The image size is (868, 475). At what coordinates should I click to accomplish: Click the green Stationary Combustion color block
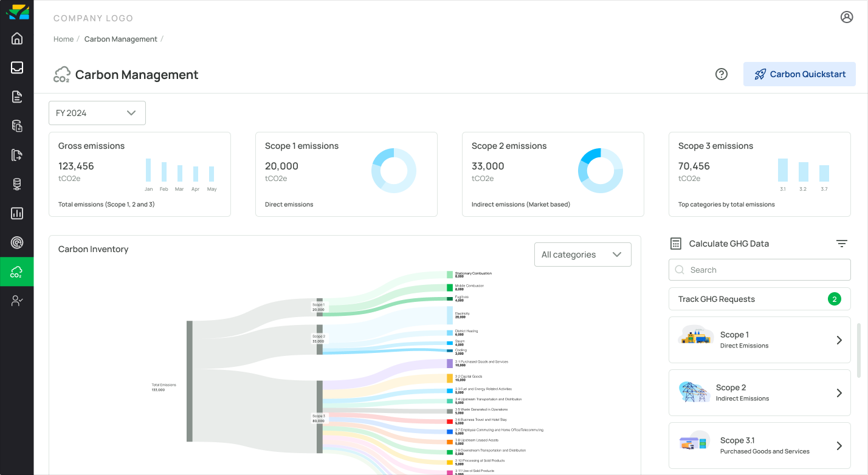(450, 275)
